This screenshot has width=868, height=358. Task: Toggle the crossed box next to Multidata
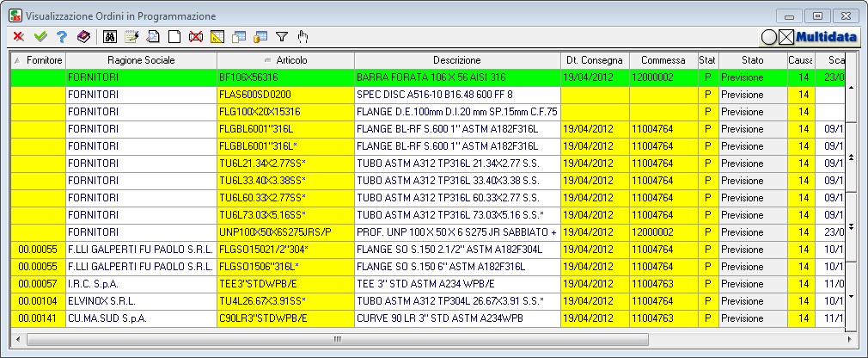[786, 37]
